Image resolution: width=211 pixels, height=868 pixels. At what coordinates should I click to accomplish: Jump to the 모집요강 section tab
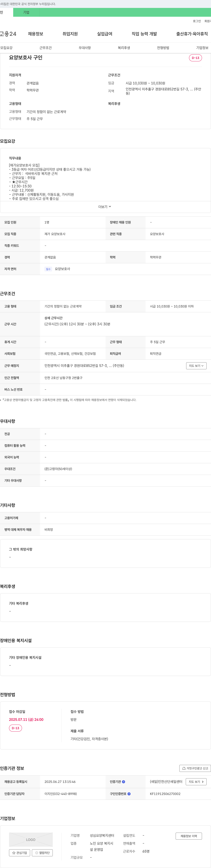(6, 48)
